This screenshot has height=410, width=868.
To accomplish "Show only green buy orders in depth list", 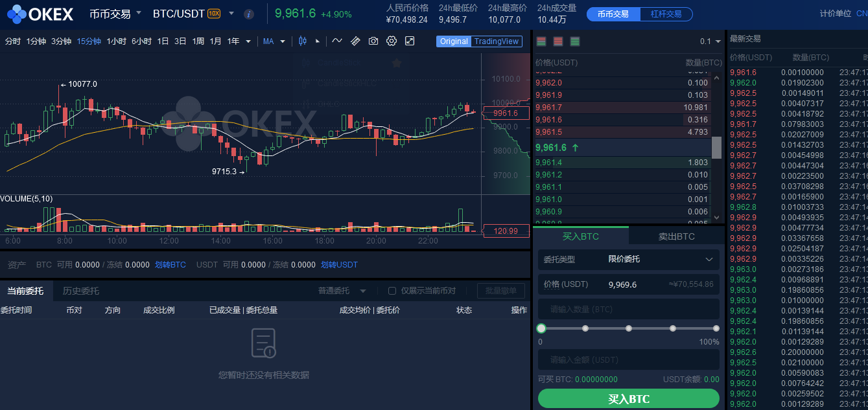I will [x=574, y=41].
